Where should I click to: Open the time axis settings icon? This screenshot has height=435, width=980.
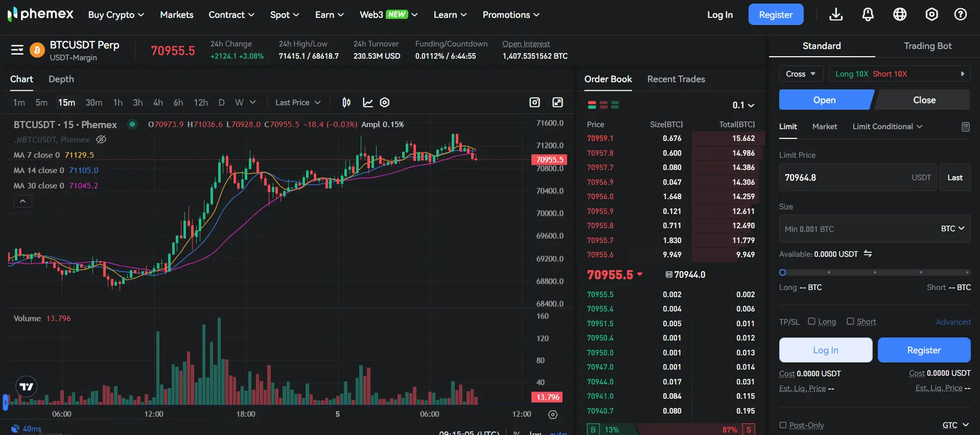553,415
